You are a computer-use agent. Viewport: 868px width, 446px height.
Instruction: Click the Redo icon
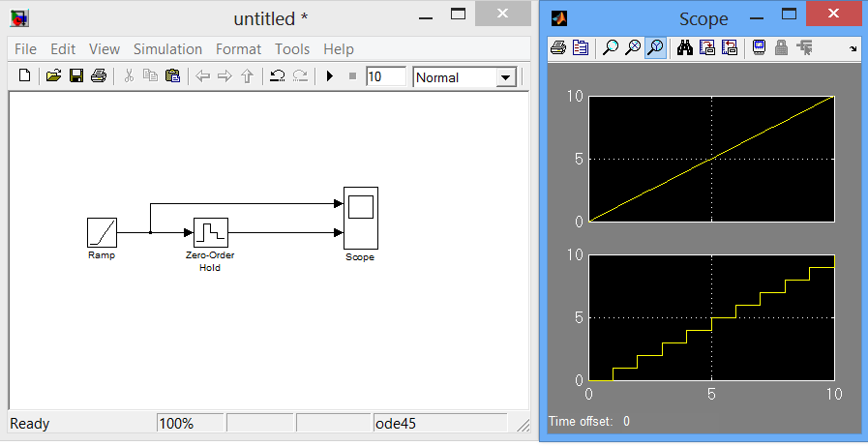[300, 75]
